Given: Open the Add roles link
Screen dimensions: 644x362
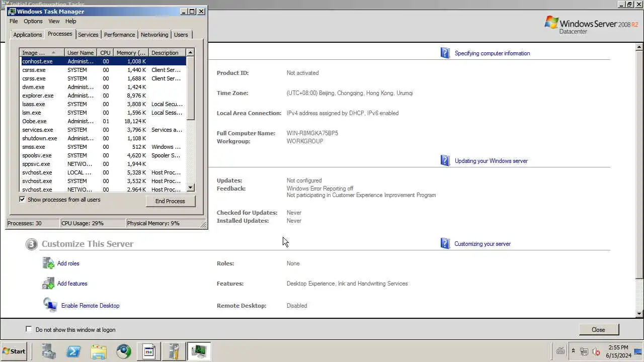Looking at the screenshot, I should pyautogui.click(x=68, y=263).
